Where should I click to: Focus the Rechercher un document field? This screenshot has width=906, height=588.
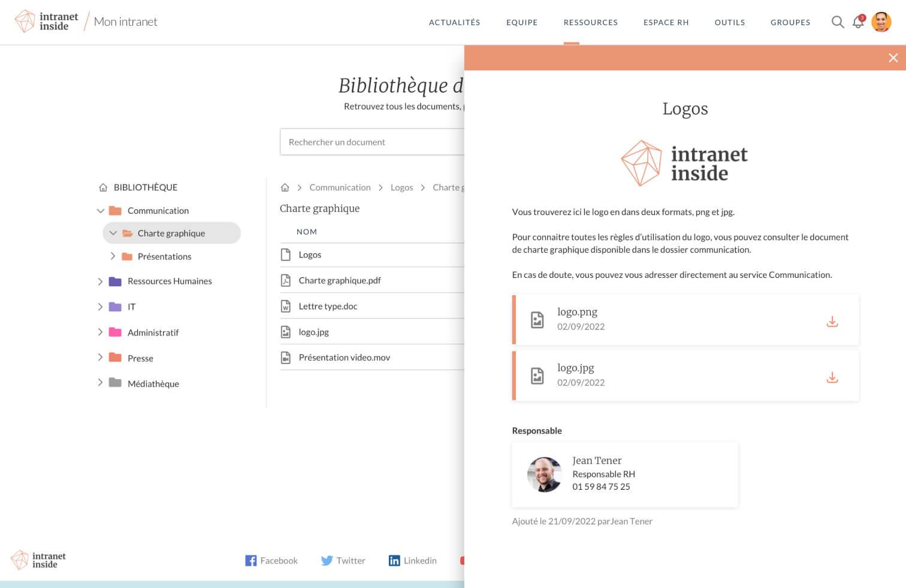(372, 142)
